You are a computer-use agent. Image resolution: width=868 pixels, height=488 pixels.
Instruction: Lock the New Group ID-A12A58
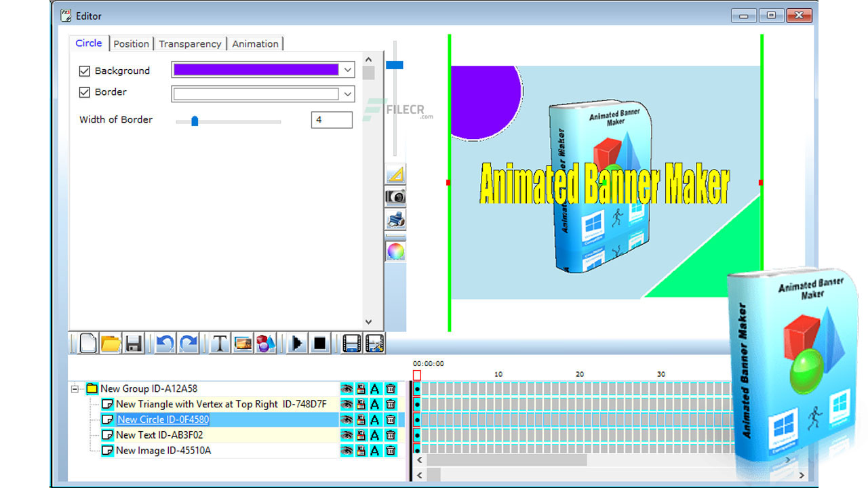coord(361,388)
